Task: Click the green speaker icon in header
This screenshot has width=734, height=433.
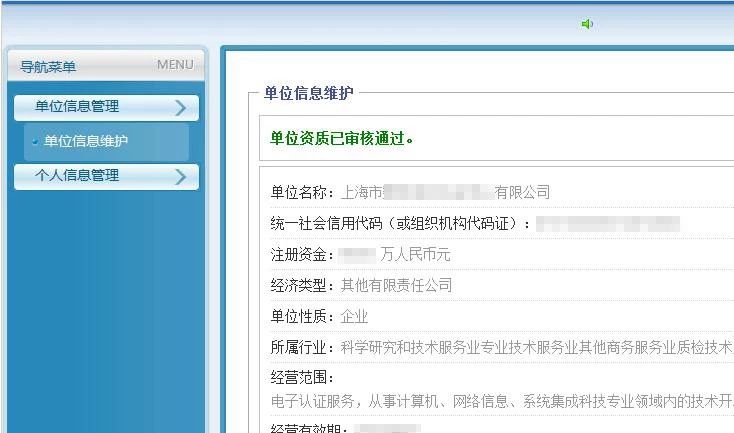Action: point(587,24)
